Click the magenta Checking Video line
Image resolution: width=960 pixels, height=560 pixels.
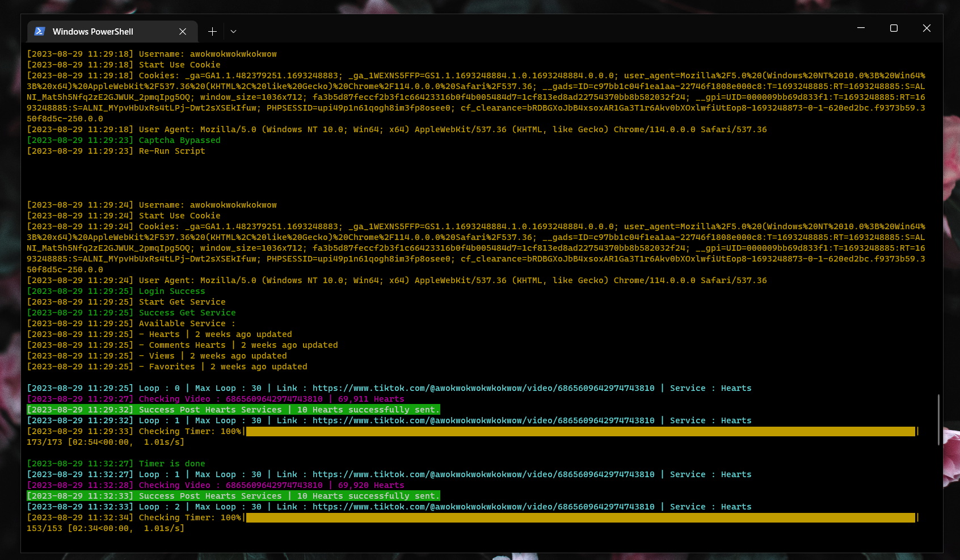pyautogui.click(x=216, y=399)
